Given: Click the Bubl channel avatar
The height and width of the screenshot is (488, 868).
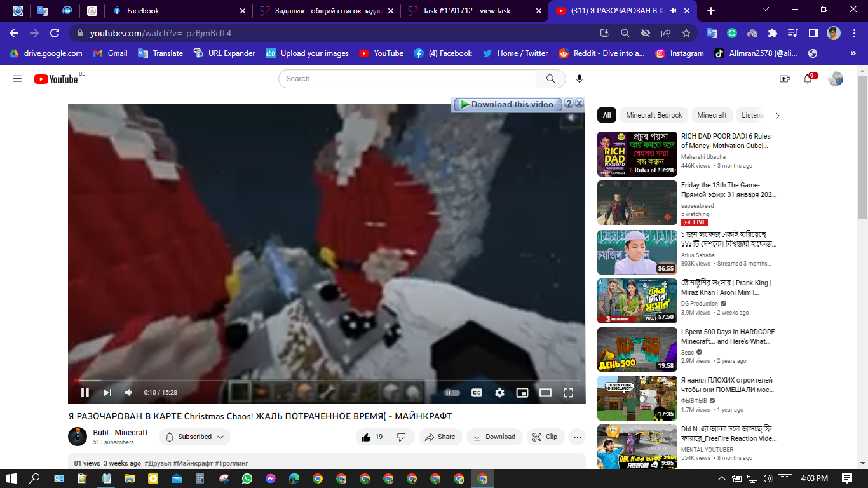Looking at the screenshot, I should click(78, 437).
